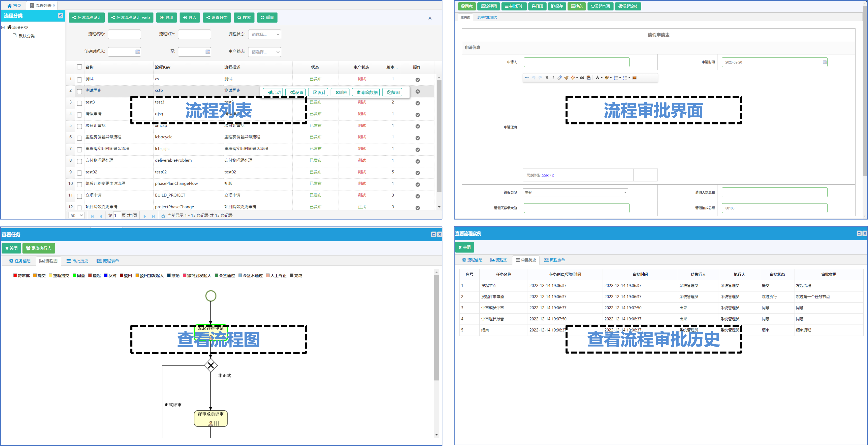Toggle bold in the rich text editor
868x446 pixels.
tap(547, 78)
